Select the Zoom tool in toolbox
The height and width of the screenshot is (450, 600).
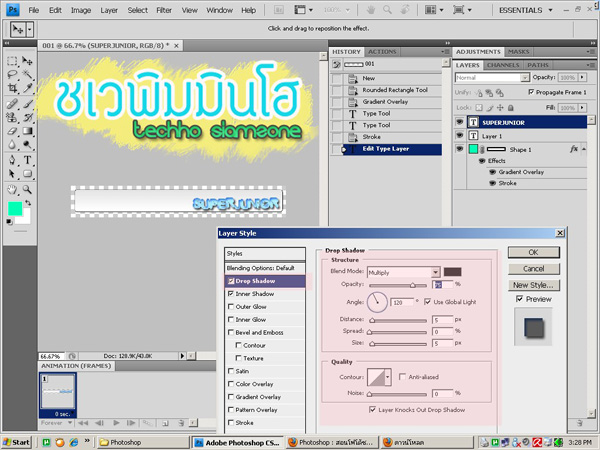tap(27, 189)
